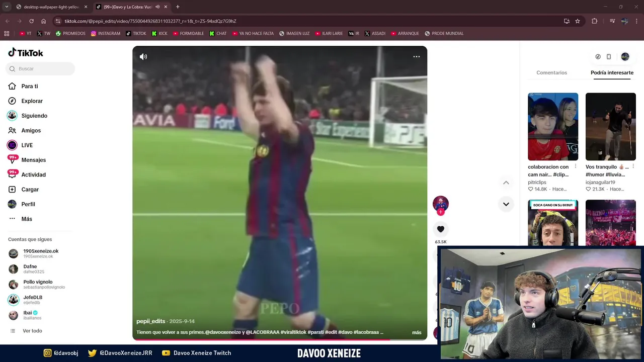The height and width of the screenshot is (362, 644).
Task: Open the tab search dropdown arrow
Action: 7,7
